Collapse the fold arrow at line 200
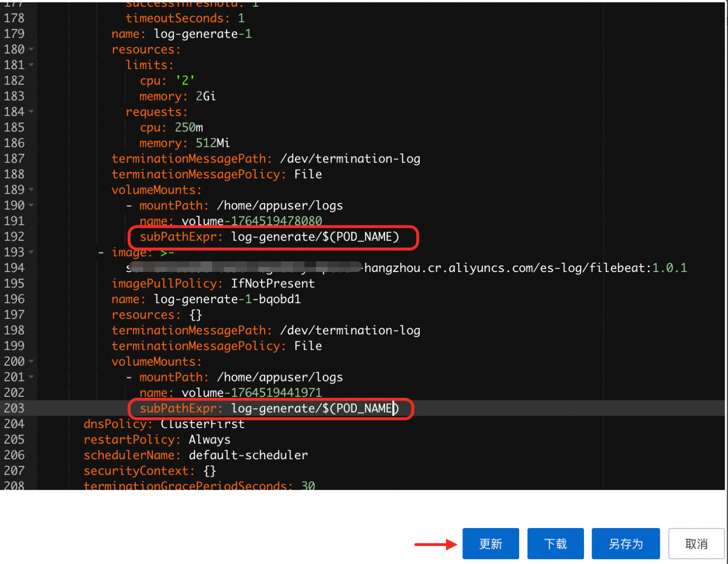Image resolution: width=728 pixels, height=564 pixels. click(x=31, y=361)
